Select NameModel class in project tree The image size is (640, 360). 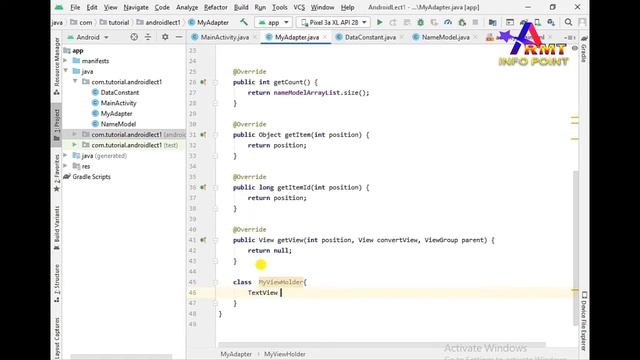(118, 124)
